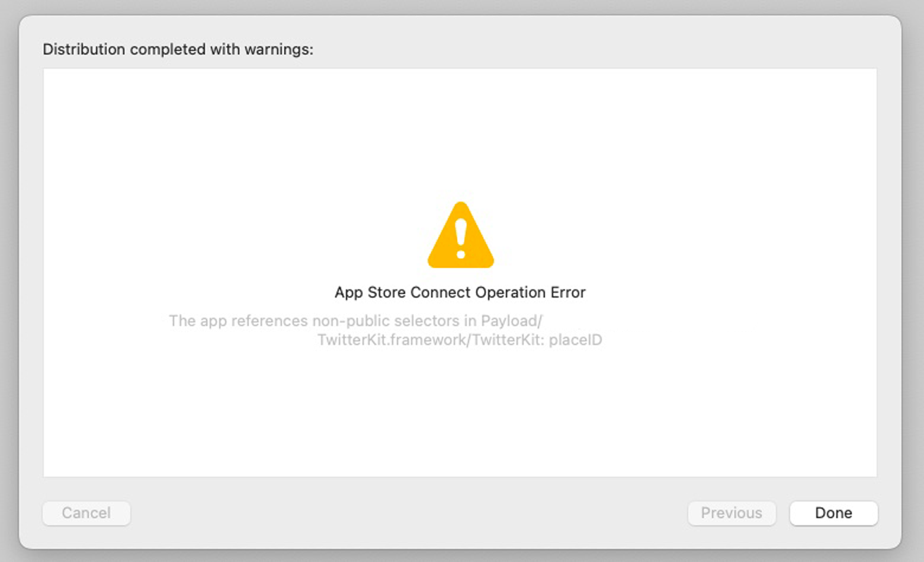Click the TwitterKit.framework/TwitterKit: placeID line

tap(460, 340)
